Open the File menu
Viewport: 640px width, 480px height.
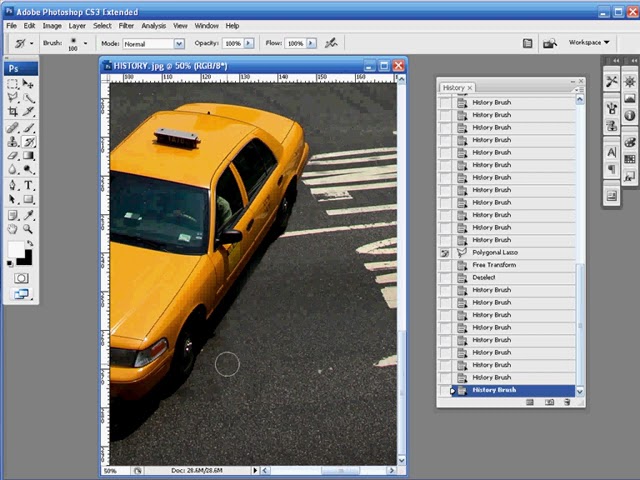[11, 26]
